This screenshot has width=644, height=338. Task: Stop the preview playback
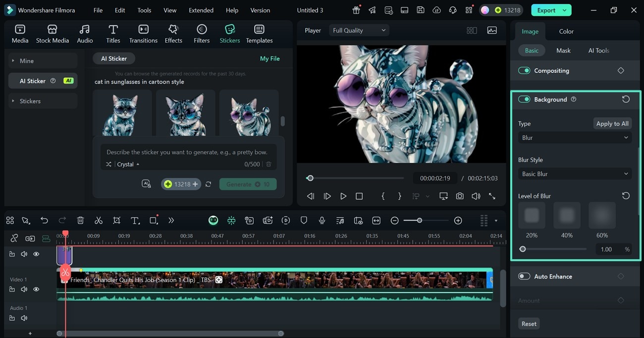359,196
